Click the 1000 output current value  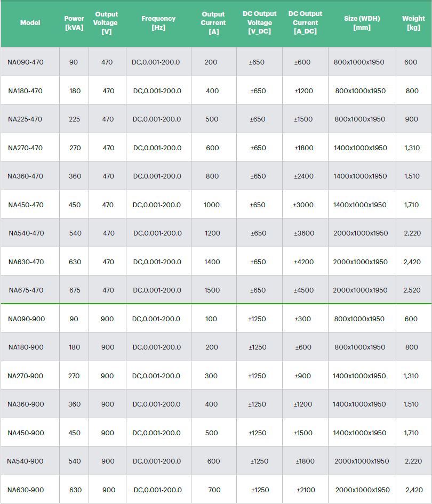212,205
